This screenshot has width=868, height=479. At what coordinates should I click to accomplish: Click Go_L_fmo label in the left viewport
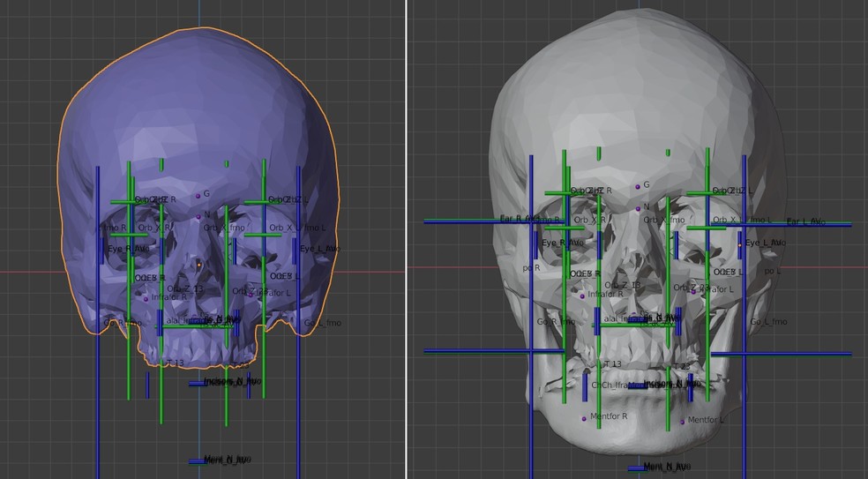[x=323, y=323]
